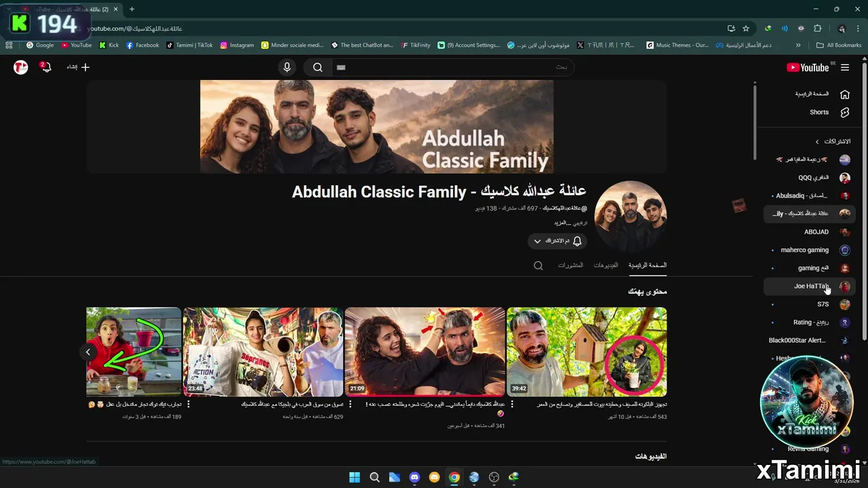Switch to the الفيديوهات channel tab

[x=606, y=265]
